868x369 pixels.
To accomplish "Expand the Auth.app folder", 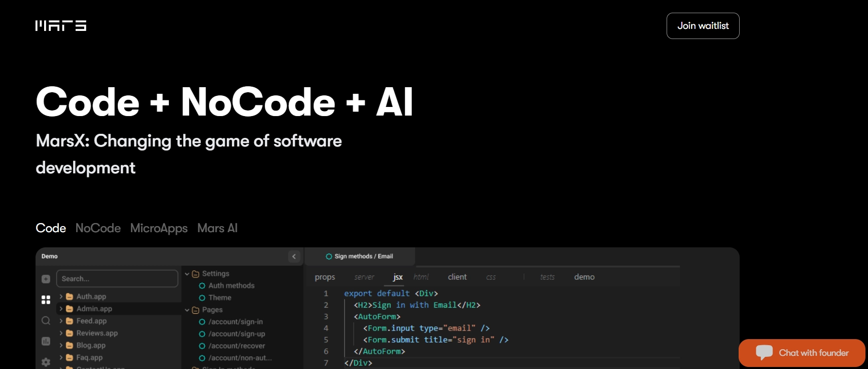I will pyautogui.click(x=61, y=297).
